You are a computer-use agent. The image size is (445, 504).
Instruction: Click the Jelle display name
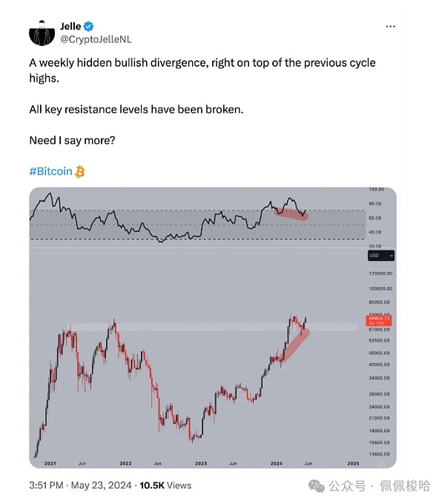click(70, 26)
